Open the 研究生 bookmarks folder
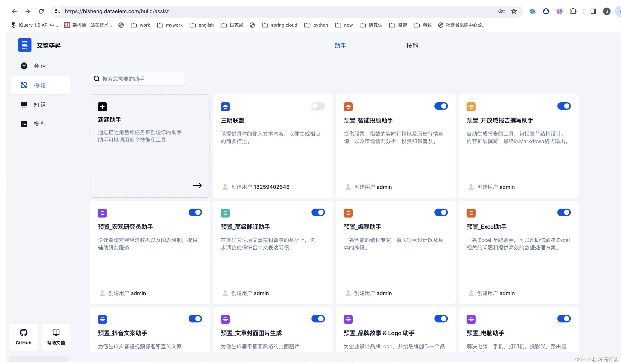 [371, 25]
